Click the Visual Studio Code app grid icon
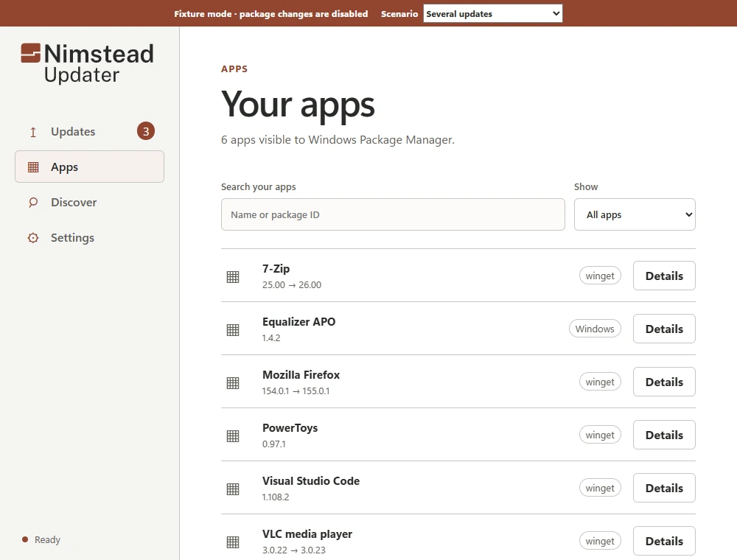Viewport: 737px width, 560px height. tap(233, 489)
